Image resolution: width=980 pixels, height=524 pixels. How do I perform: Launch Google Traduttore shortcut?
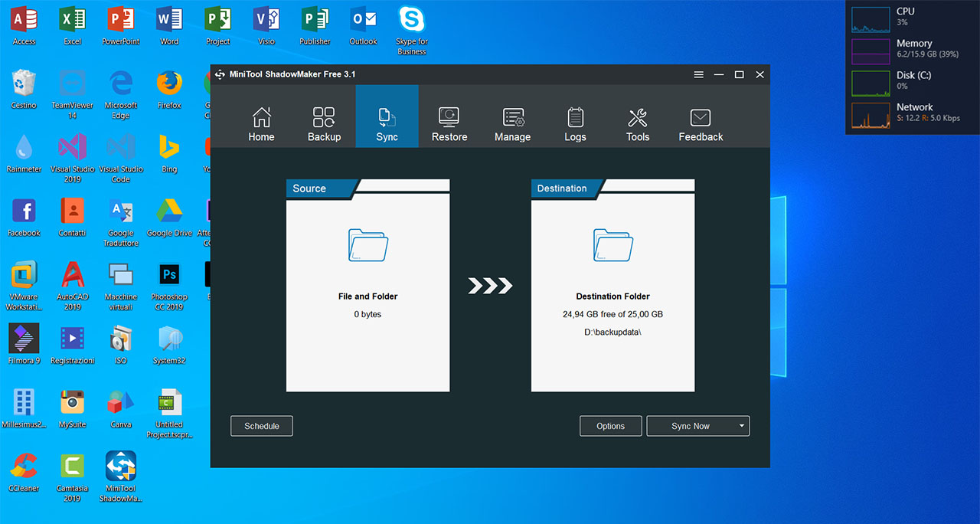point(121,222)
